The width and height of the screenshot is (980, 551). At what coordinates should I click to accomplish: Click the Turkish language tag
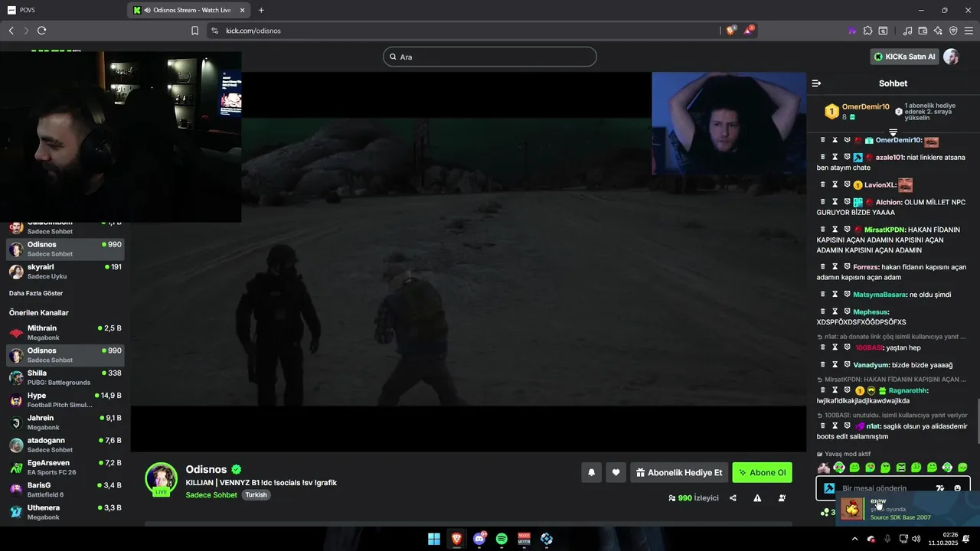coord(256,495)
